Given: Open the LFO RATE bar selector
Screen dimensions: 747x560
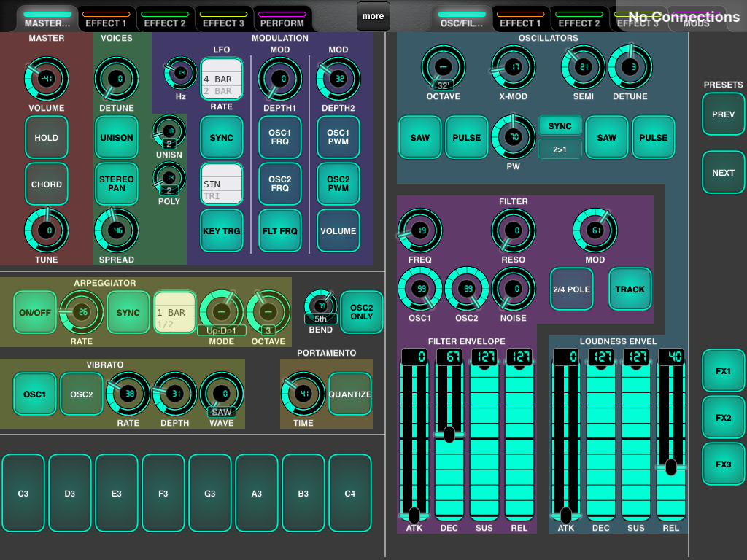Looking at the screenshot, I should [x=222, y=79].
